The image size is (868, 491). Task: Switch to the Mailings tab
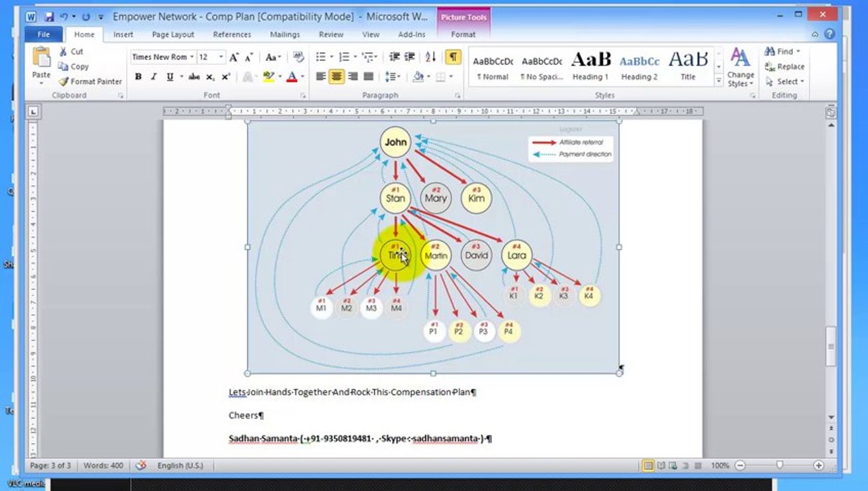[x=285, y=34]
